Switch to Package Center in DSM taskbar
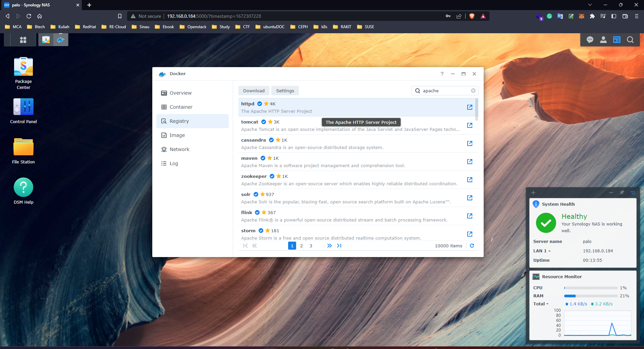 click(46, 40)
